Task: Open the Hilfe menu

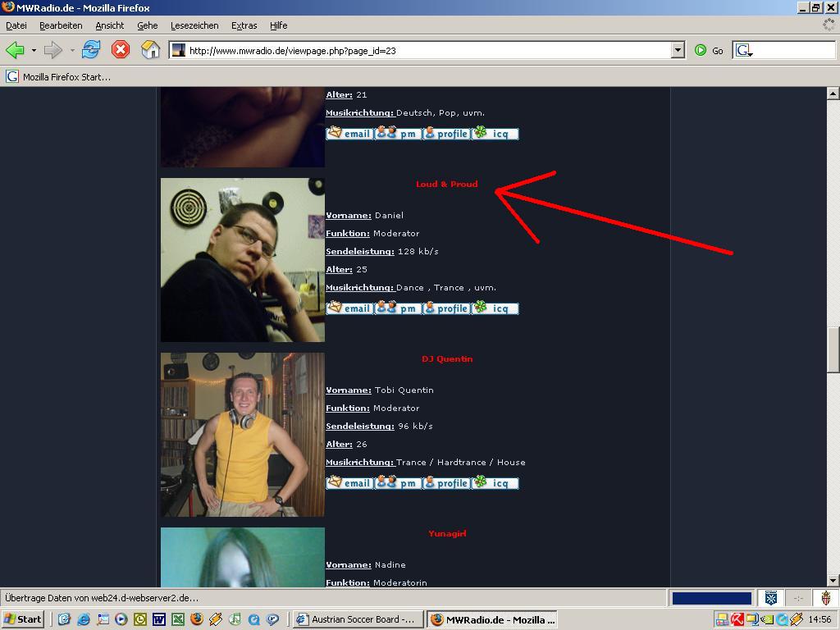Action: [x=279, y=25]
